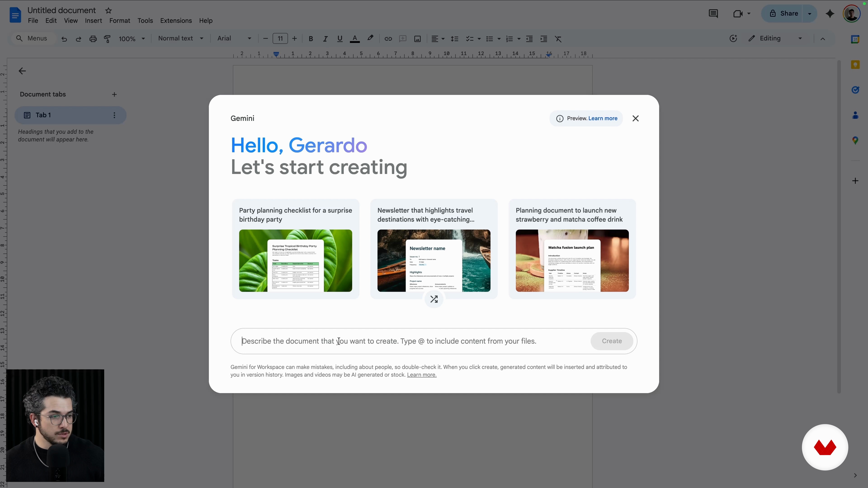Click the Line and paragraph spacing icon
868x488 pixels.
pyautogui.click(x=455, y=39)
